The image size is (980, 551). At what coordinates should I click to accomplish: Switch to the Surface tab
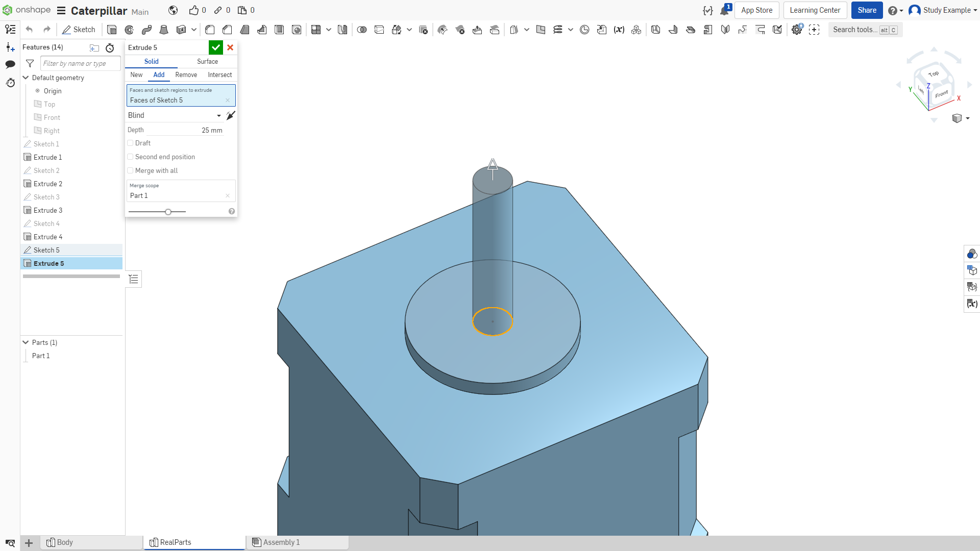(x=207, y=61)
